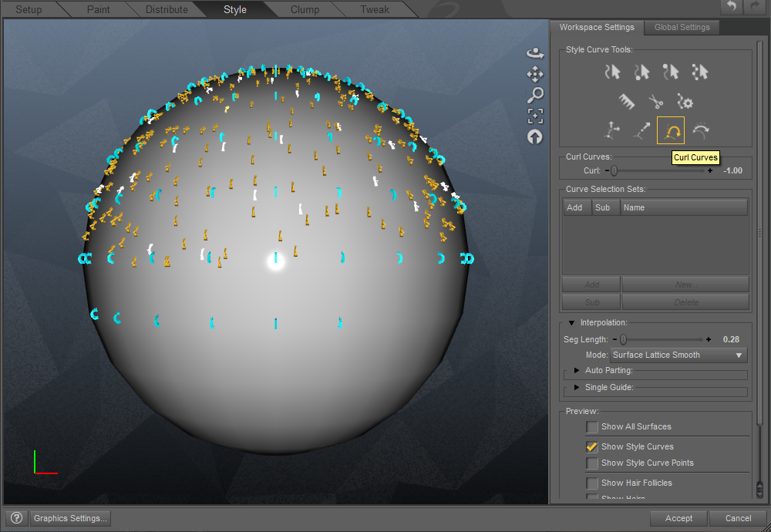Click the Sub column header
Screen dimensions: 771x532
point(606,207)
